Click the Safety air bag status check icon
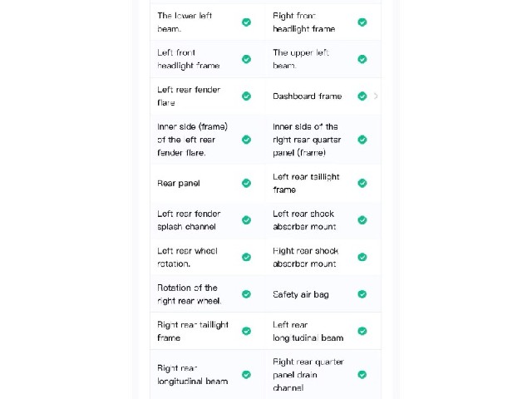 (362, 294)
